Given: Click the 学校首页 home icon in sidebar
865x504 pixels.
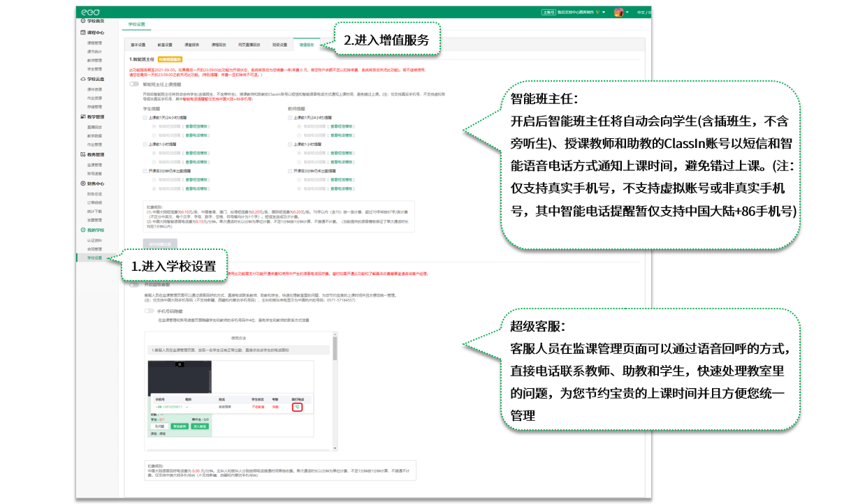Looking at the screenshot, I should click(82, 21).
